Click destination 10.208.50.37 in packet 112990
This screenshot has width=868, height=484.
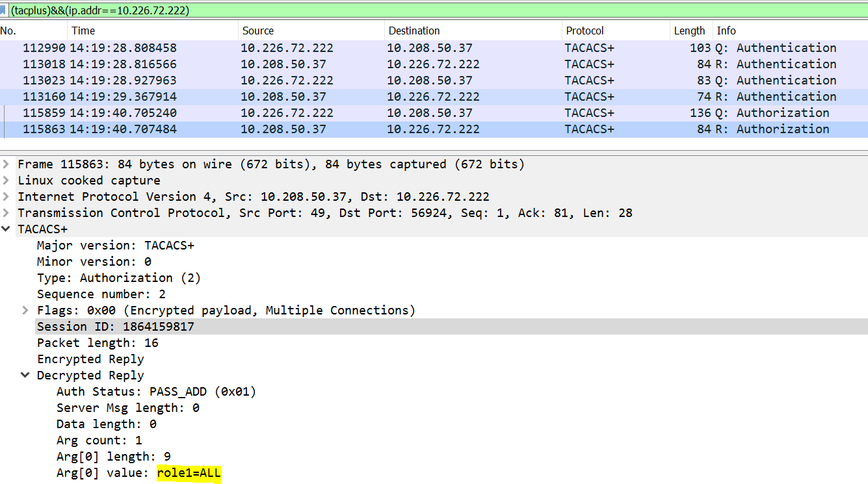430,48
